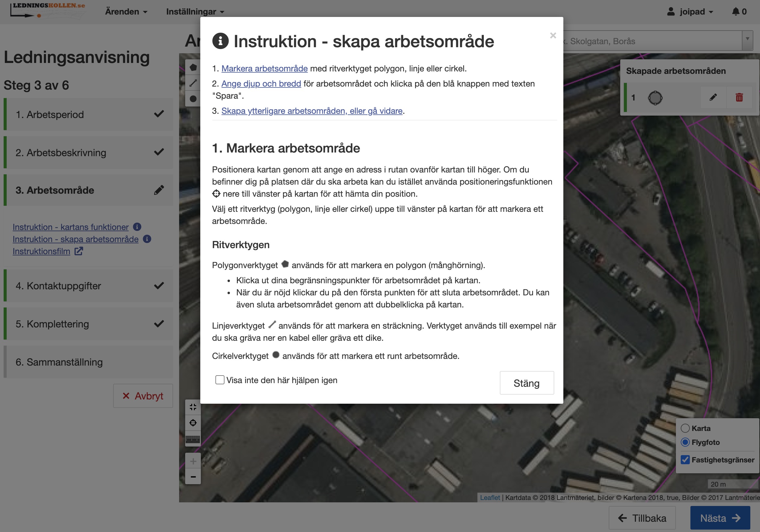The image size is (760, 532).
Task: Select the circle drawing tool on map
Action: pyautogui.click(x=193, y=99)
